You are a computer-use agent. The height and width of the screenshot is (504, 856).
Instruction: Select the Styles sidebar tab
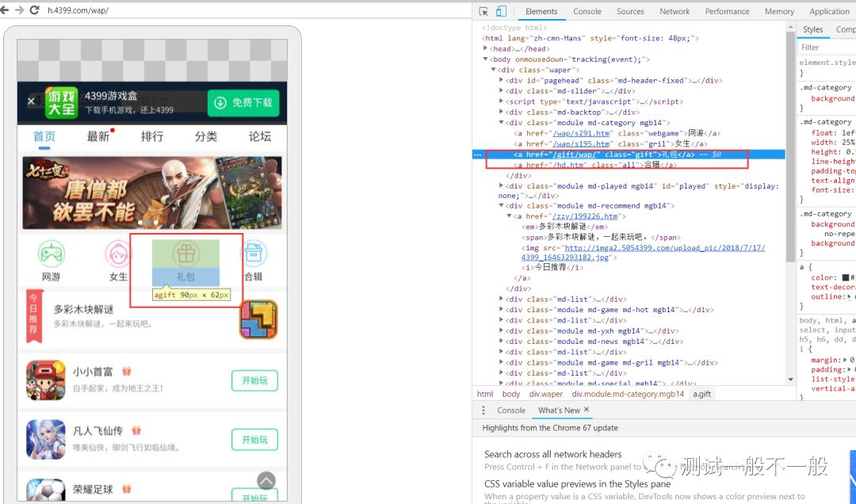[813, 29]
